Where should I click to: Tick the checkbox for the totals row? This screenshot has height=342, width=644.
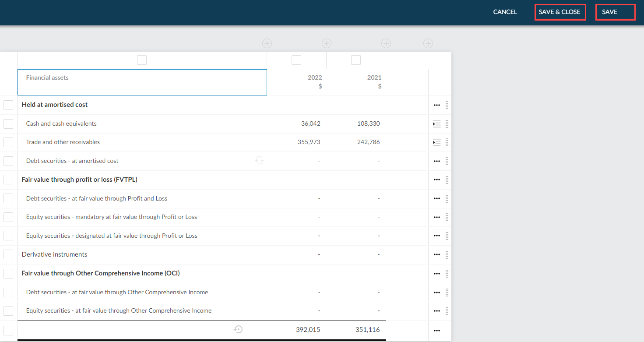[x=8, y=330]
